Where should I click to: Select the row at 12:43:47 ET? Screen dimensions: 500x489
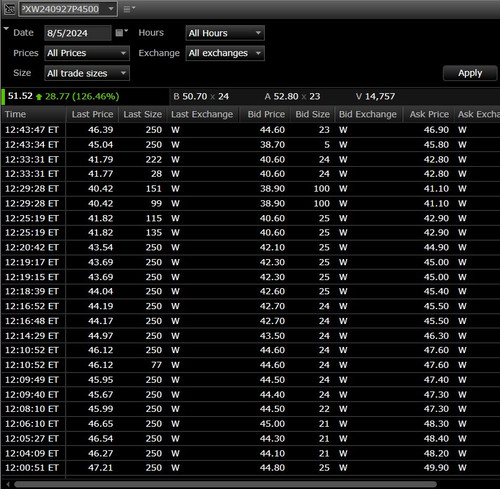tap(250, 130)
